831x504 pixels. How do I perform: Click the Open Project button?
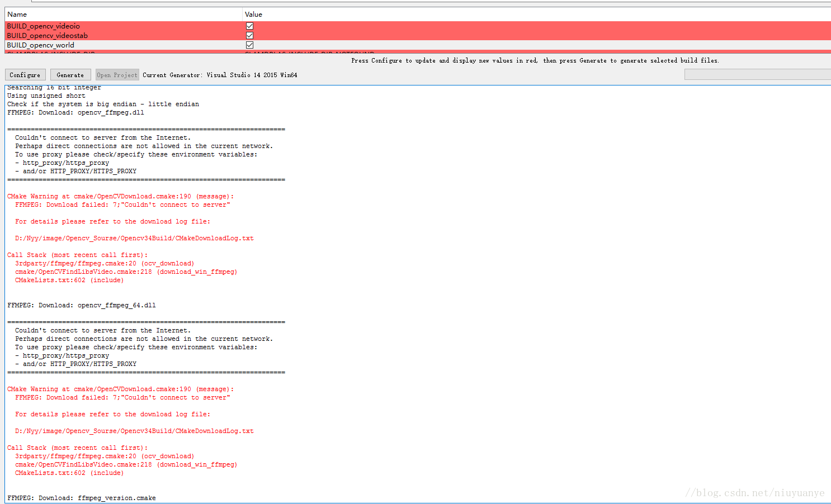[117, 74]
